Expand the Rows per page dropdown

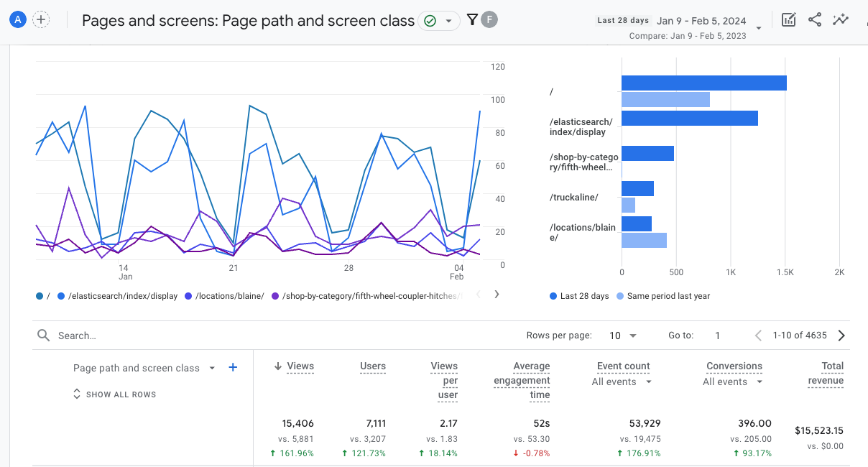click(x=623, y=336)
